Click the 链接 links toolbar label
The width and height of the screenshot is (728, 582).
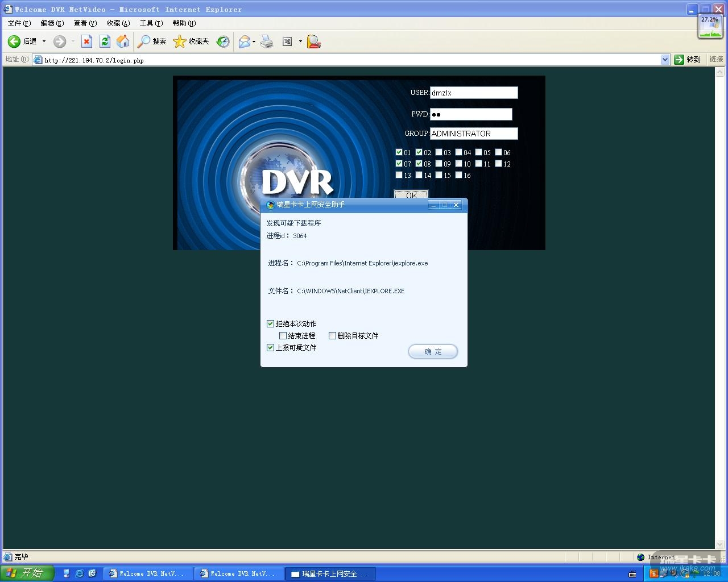click(716, 59)
